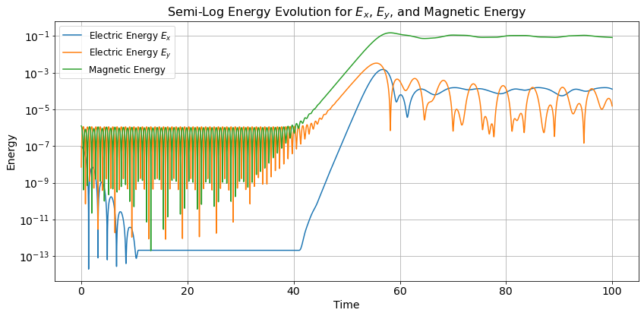Click the x-axis tick label "40"
The width and height of the screenshot is (644, 316).
(294, 290)
